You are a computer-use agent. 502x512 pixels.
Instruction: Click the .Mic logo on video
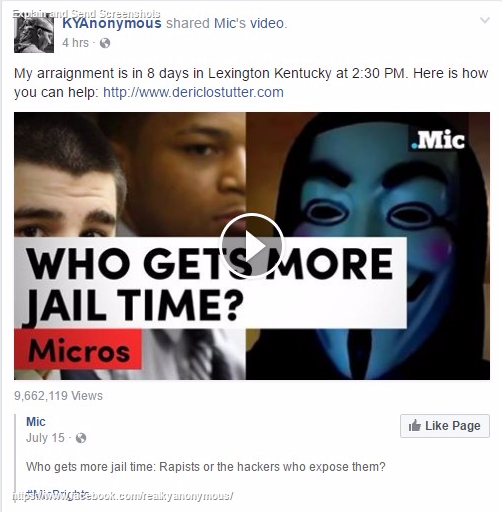point(438,140)
